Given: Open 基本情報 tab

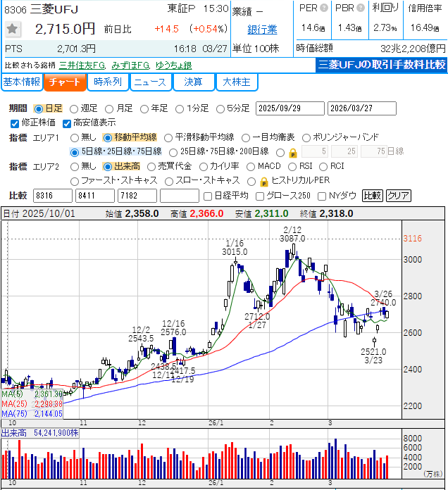Looking at the screenshot, I should point(22,82).
